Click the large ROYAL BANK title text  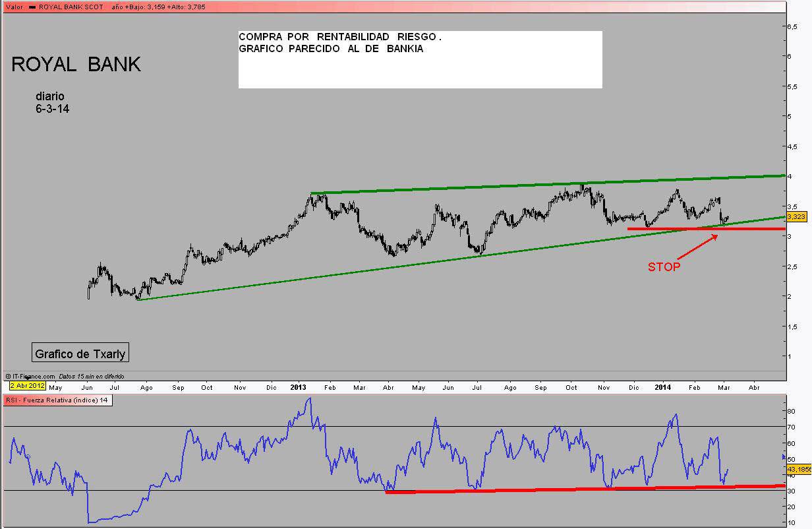pos(76,65)
